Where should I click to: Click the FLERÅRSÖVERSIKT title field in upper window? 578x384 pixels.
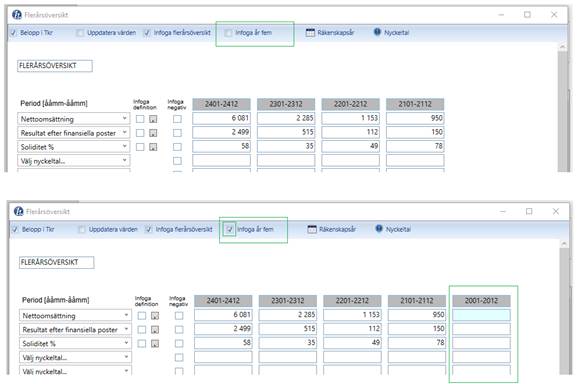(55, 66)
